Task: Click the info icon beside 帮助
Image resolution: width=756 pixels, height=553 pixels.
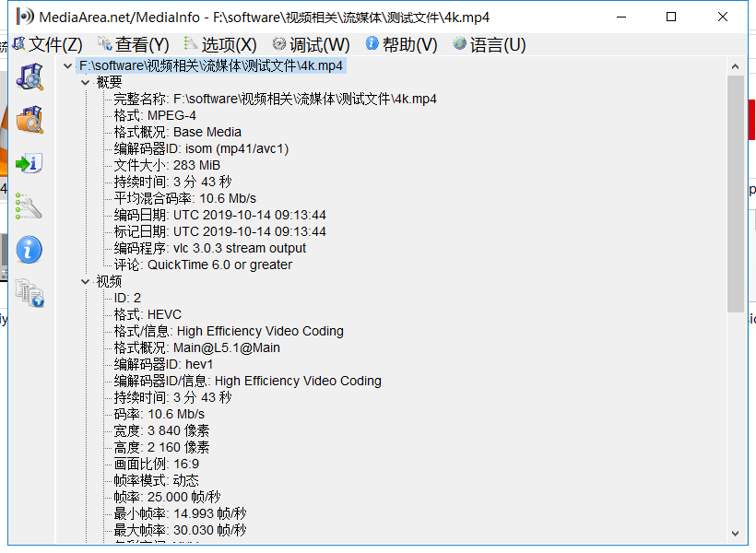Action: tap(370, 43)
